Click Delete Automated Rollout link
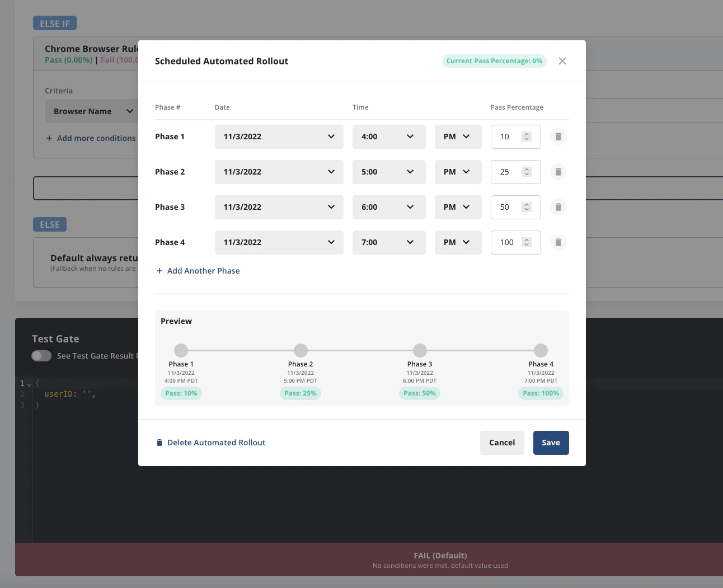 (210, 443)
